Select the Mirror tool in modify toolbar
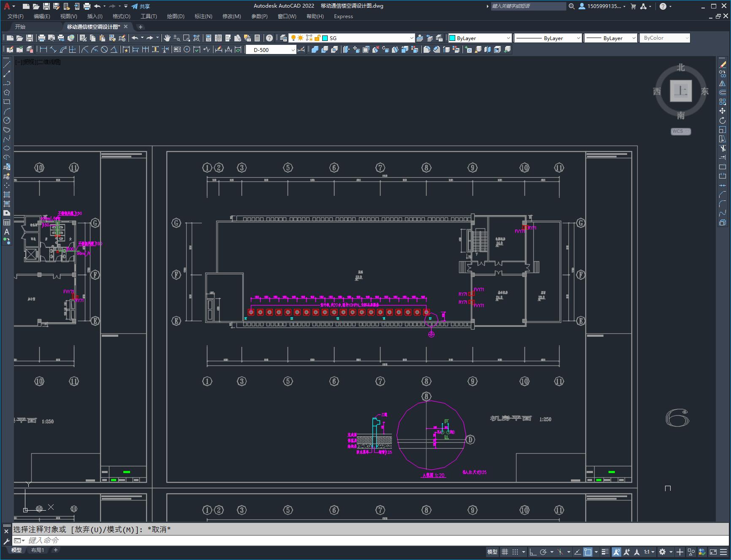 (x=723, y=83)
